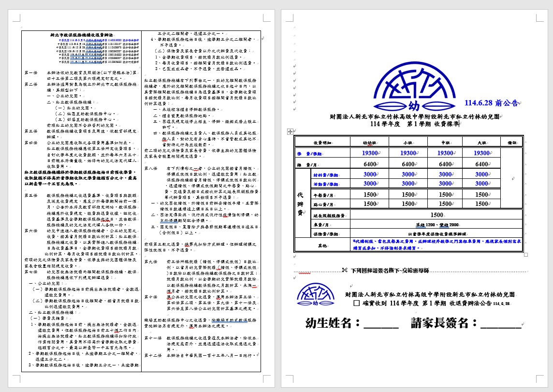Image resolution: width=553 pixels, height=392 pixels.
Task: Click 19300 tuition cell under 大班
Action: click(481, 153)
